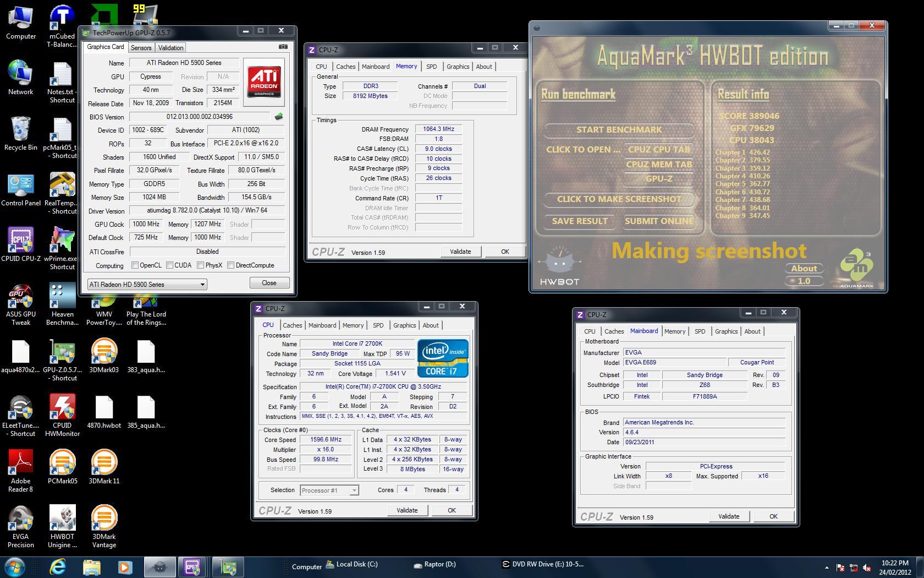Click SAVE RESULT in AquaMark
924x578 pixels.
(580, 221)
